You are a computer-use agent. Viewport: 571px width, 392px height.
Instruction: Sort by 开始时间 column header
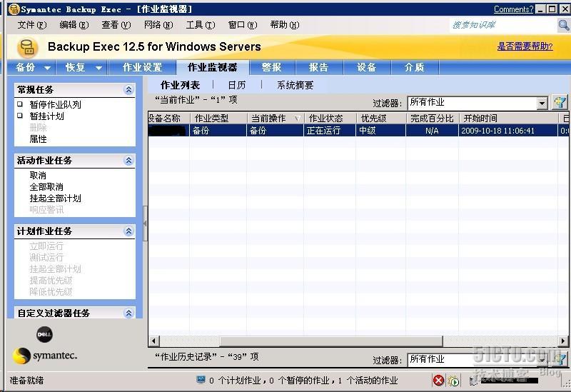coord(508,119)
